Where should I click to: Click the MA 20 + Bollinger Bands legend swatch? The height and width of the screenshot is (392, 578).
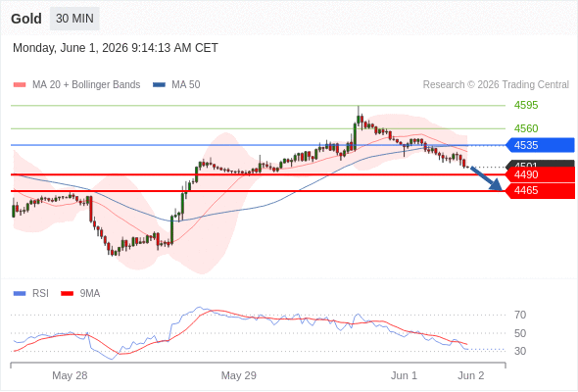[20, 85]
